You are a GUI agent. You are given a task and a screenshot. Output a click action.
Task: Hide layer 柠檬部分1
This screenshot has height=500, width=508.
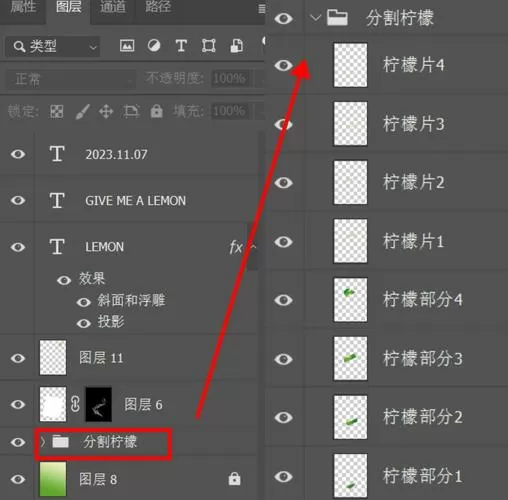pyautogui.click(x=284, y=476)
